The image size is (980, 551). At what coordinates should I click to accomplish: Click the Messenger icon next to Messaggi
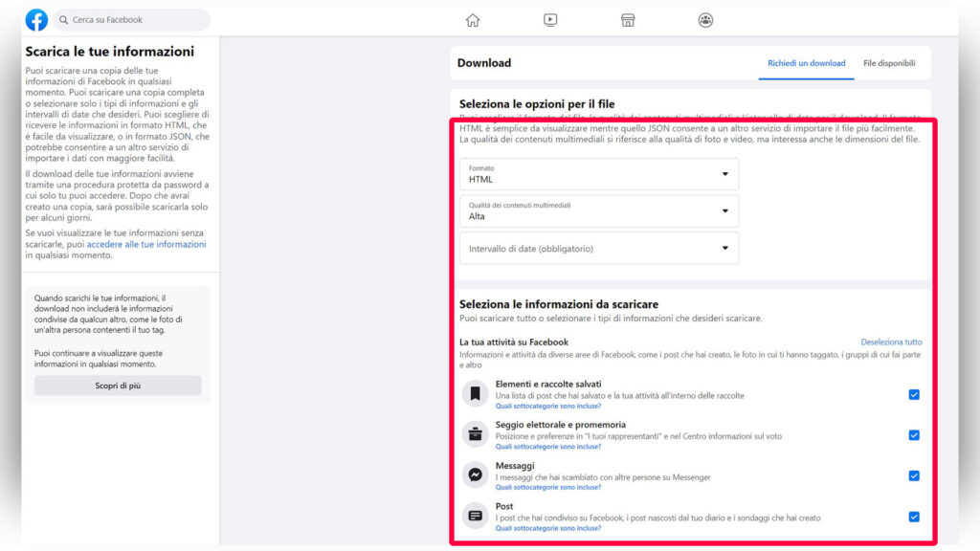pyautogui.click(x=475, y=473)
